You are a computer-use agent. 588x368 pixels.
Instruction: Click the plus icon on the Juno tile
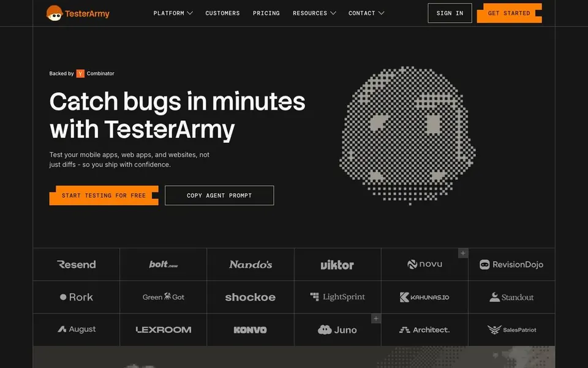(x=376, y=318)
